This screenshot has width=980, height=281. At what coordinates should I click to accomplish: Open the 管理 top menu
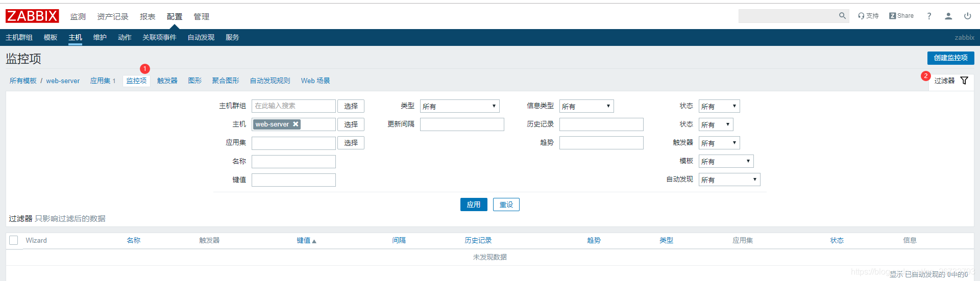(201, 17)
